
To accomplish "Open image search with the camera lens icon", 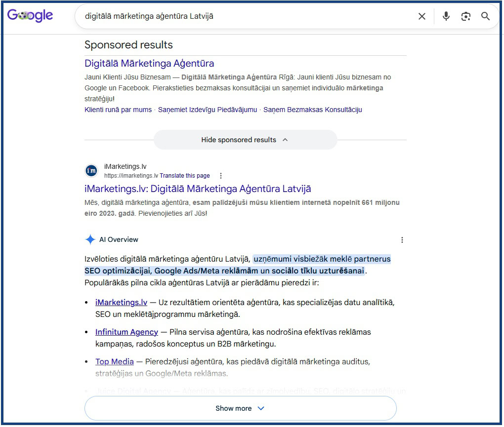I will click(465, 16).
